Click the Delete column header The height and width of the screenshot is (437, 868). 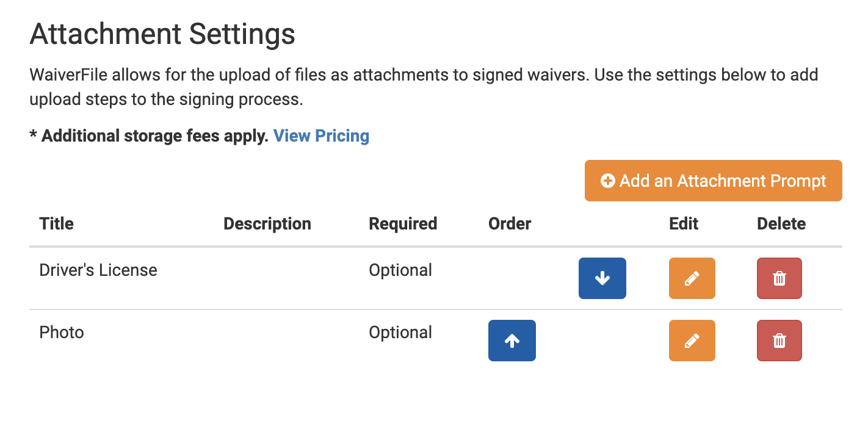click(781, 223)
